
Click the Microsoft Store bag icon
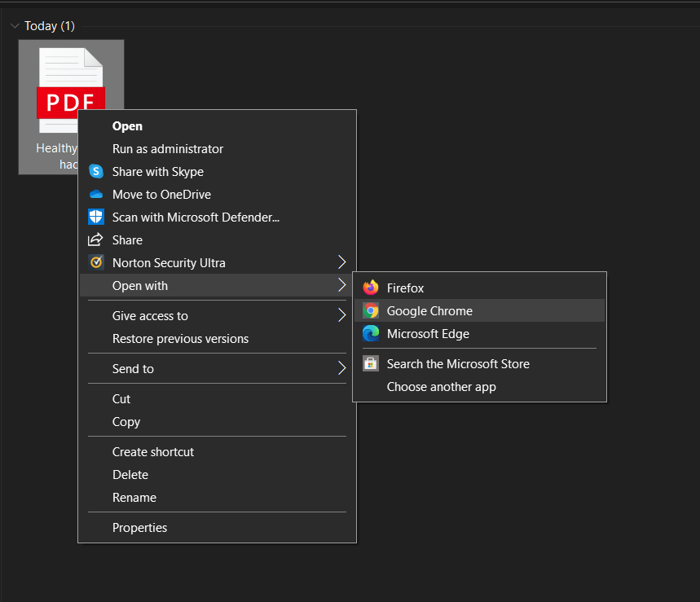(x=371, y=363)
